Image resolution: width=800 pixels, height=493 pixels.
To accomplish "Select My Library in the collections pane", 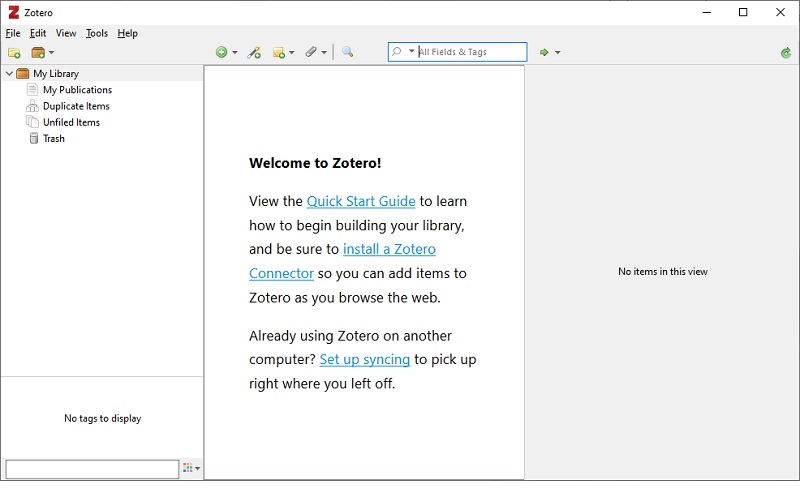I will pos(56,73).
